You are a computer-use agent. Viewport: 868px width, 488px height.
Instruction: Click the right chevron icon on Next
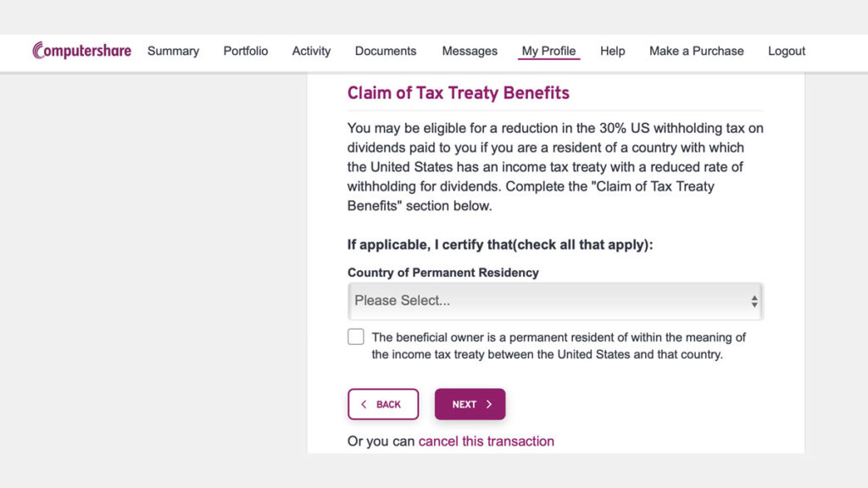click(x=489, y=404)
